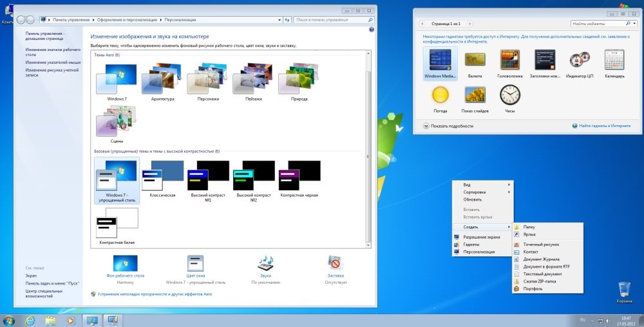Open Изменение указателей мыши link
The image size is (644, 327).
(x=53, y=63)
